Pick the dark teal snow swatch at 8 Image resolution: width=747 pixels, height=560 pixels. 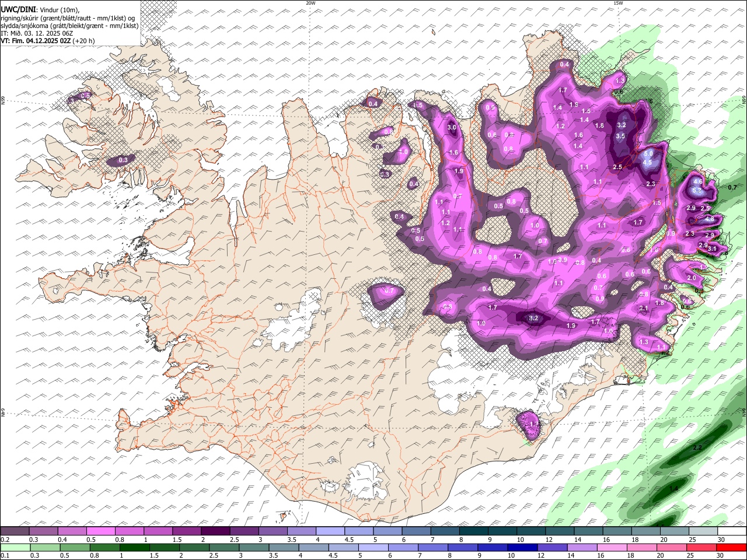pyautogui.click(x=473, y=531)
